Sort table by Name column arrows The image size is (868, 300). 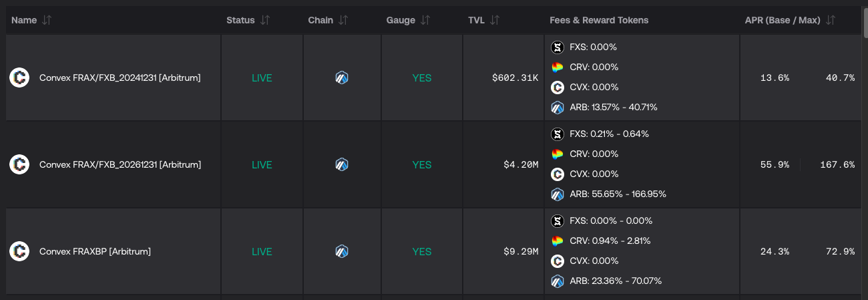tap(46, 20)
